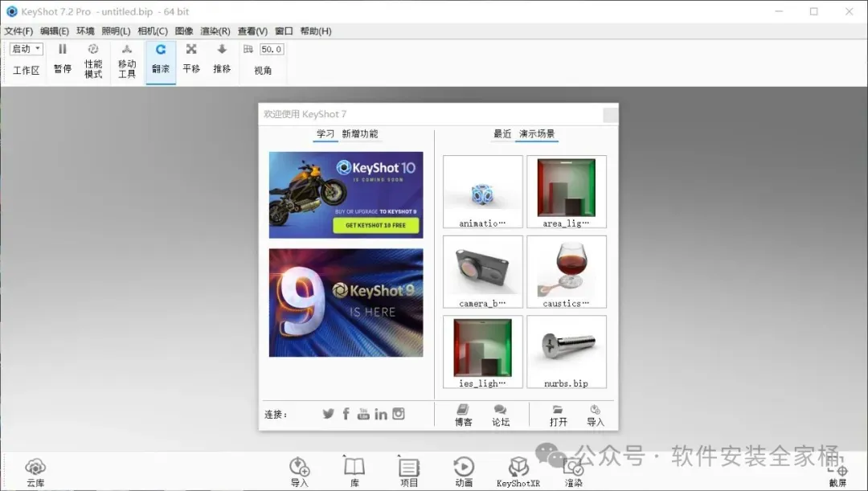Screen dimensions: 868x491
Task: Minimize the KeyShot window
Action: pyautogui.click(x=779, y=11)
